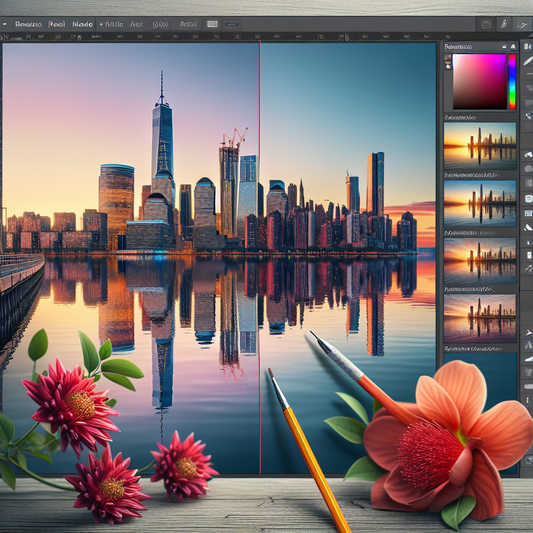This screenshot has height=533, width=533.
Task: Collapse the color panel using header arrow
Action: pyautogui.click(x=504, y=46)
